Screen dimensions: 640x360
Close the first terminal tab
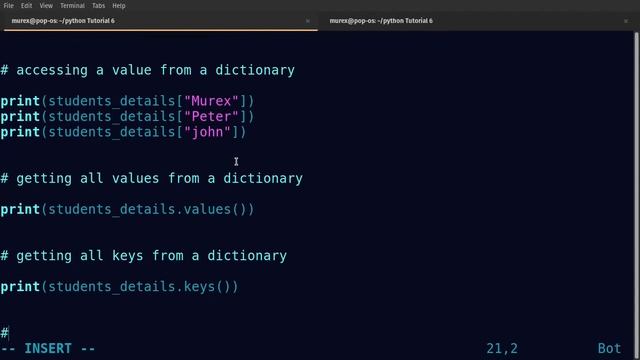tap(308, 21)
